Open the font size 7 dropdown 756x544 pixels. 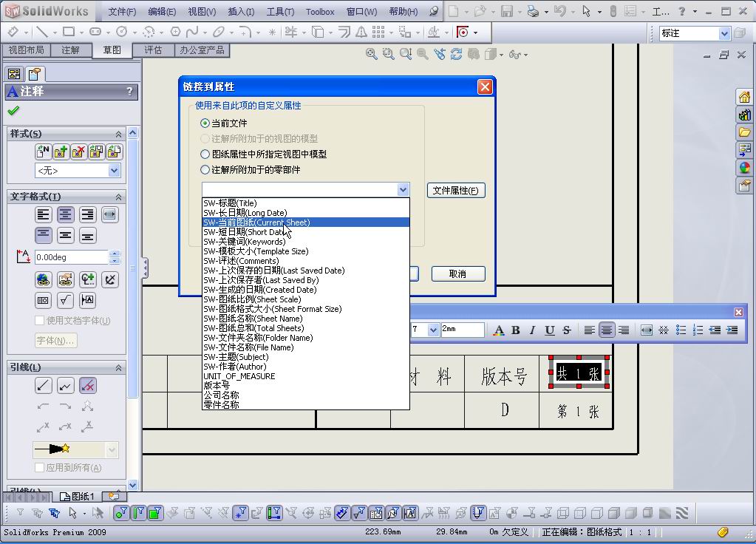pos(433,330)
